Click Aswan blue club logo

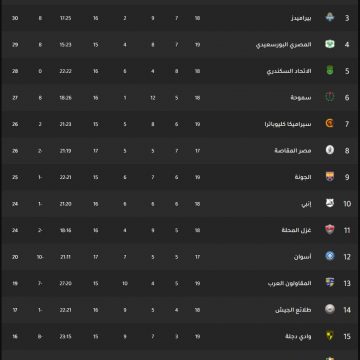330,256
